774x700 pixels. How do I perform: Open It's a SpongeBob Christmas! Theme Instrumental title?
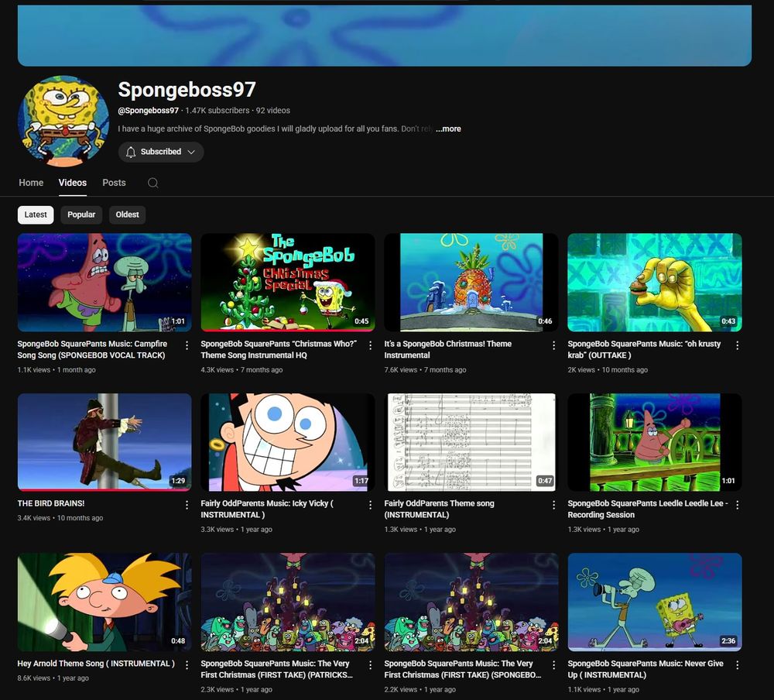click(447, 349)
